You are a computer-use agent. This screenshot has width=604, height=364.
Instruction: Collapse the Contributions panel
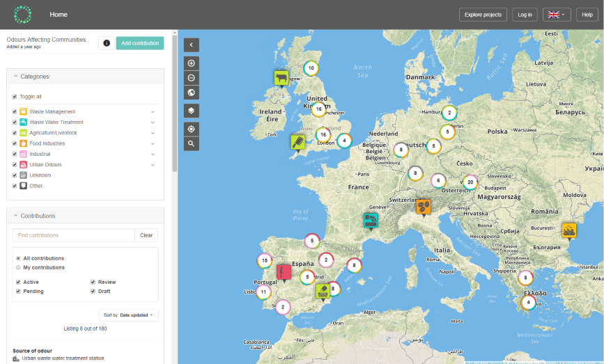pos(85,216)
